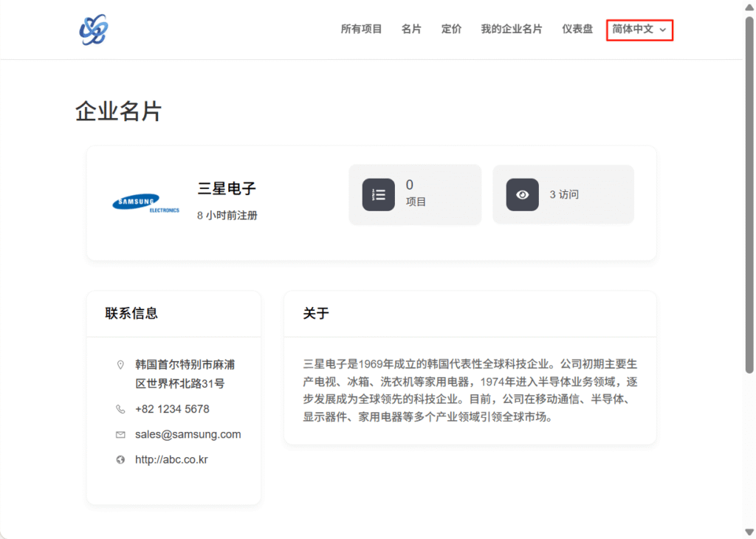
Task: Click the 三星电子 company name heading
Action: coord(227,189)
